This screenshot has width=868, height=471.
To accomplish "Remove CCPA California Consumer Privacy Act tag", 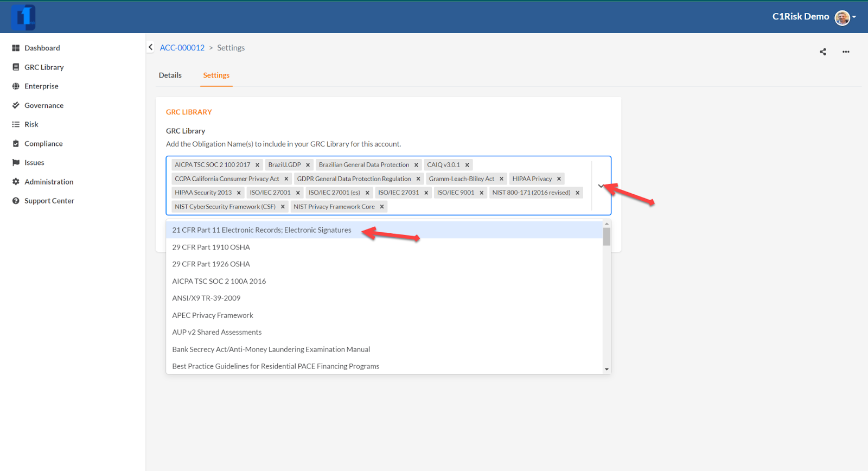I will pos(286,179).
